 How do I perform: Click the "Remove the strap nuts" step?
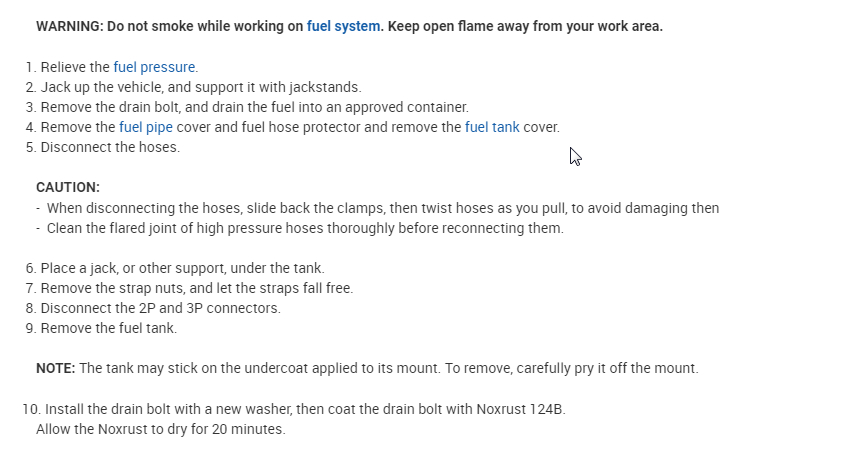197,288
